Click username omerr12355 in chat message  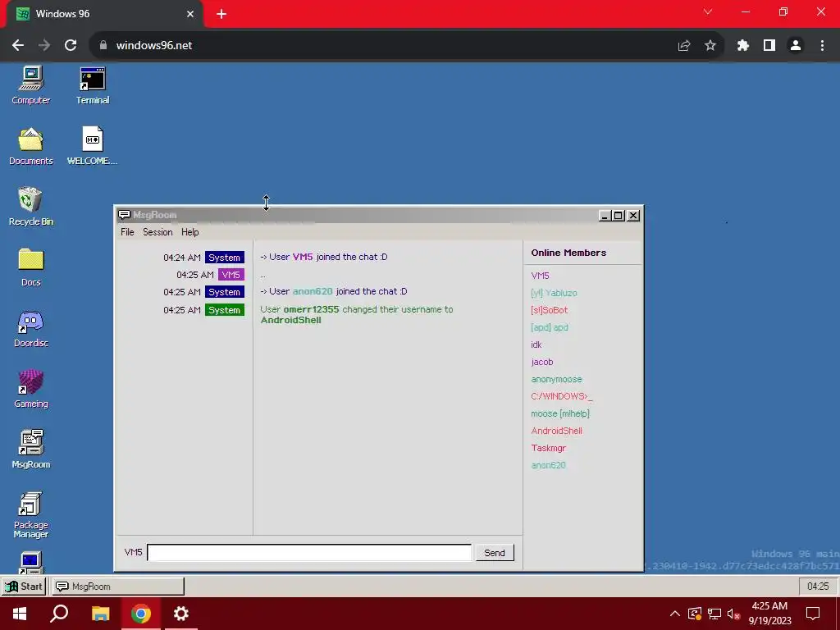click(311, 309)
